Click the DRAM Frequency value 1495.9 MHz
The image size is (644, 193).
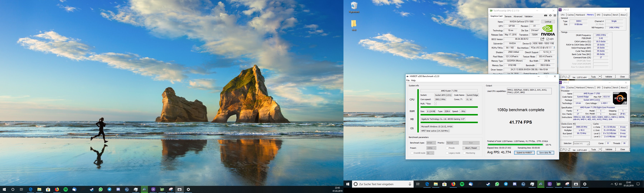[601, 35]
